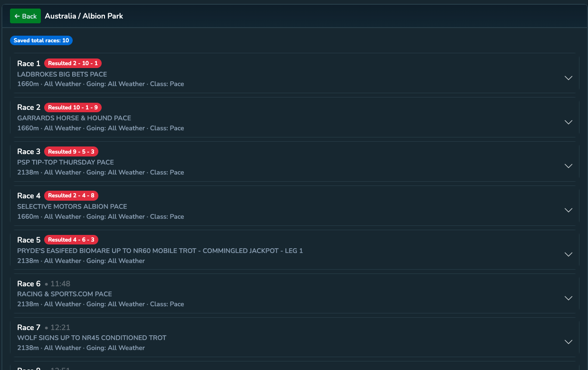This screenshot has width=588, height=370.
Task: Click the 'Race 4' title
Action: [x=29, y=195]
